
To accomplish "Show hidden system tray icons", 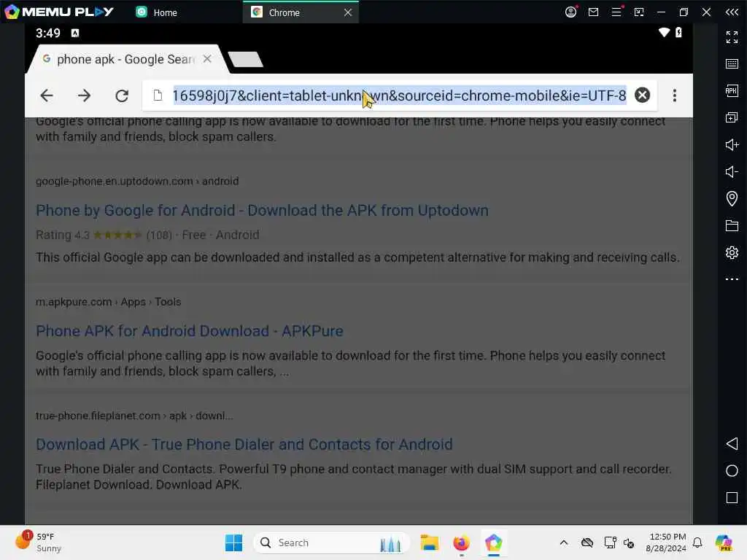I will click(x=564, y=542).
